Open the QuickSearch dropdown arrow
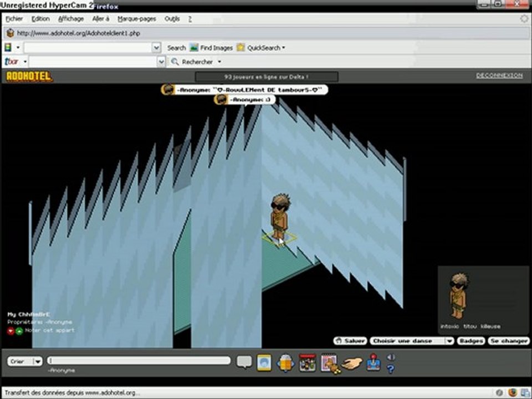Viewport: 532px width, 399px height. (284, 48)
